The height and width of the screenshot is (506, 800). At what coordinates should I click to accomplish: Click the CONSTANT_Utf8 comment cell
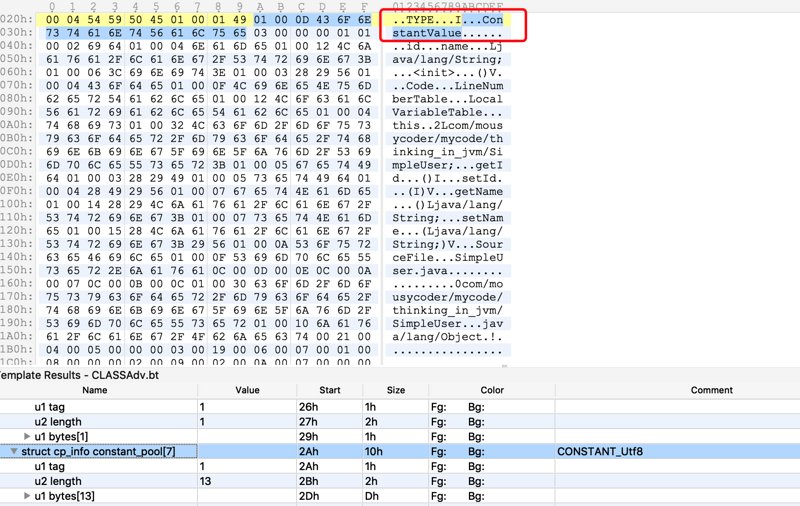point(600,451)
